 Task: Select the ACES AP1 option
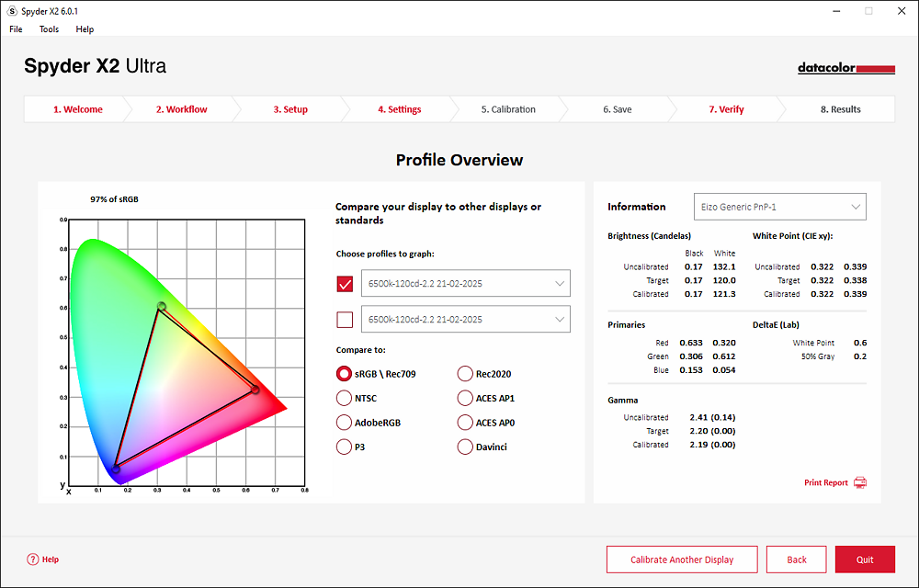point(465,398)
